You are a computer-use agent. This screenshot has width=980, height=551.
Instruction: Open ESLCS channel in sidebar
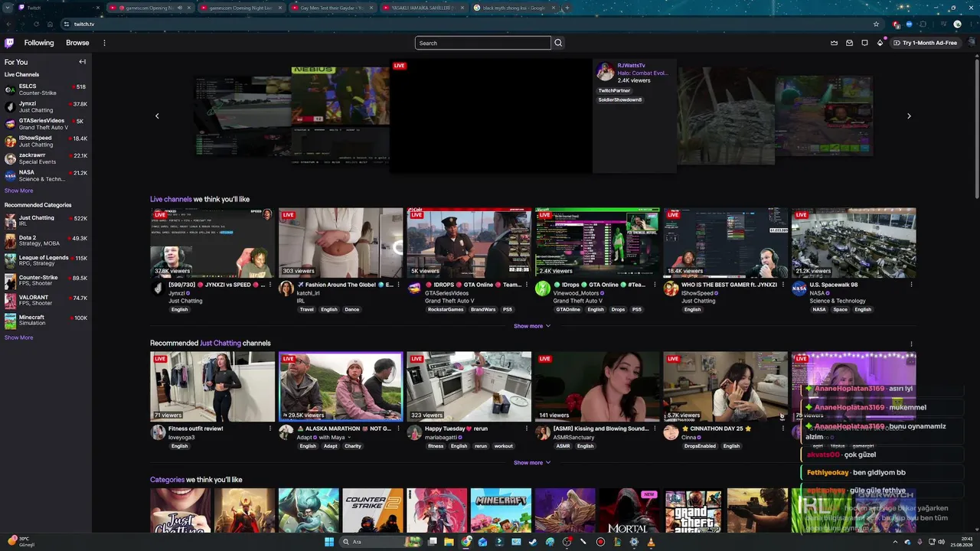46,90
